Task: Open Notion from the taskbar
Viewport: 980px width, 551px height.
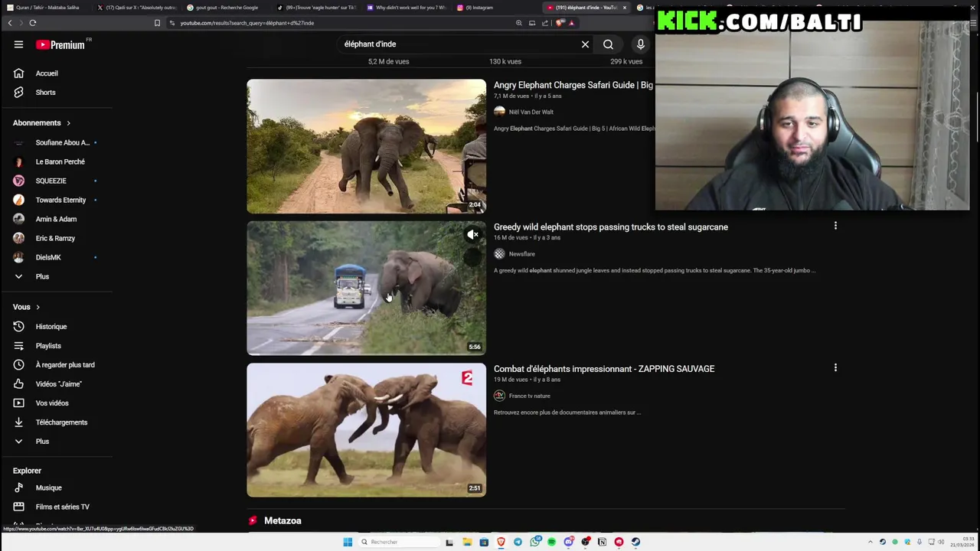Action: click(x=602, y=542)
